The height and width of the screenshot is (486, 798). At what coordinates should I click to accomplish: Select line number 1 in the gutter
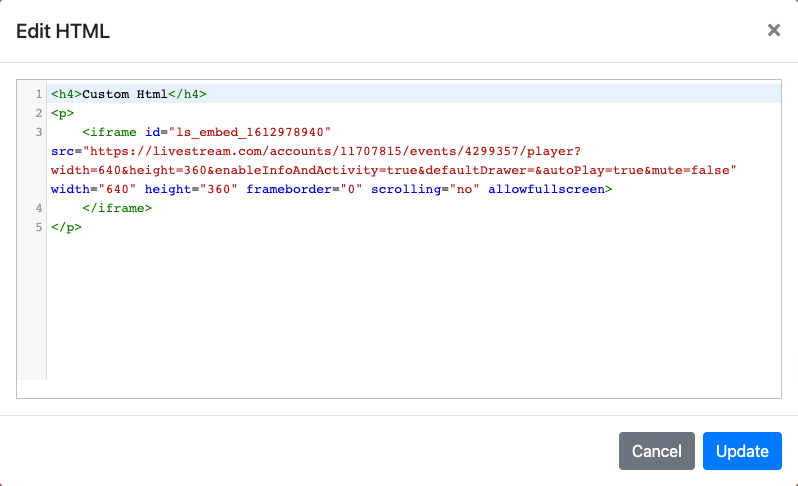[37, 94]
